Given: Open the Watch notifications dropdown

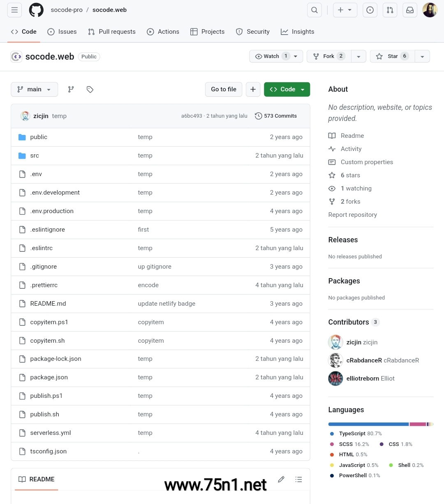Looking at the screenshot, I should point(276,56).
